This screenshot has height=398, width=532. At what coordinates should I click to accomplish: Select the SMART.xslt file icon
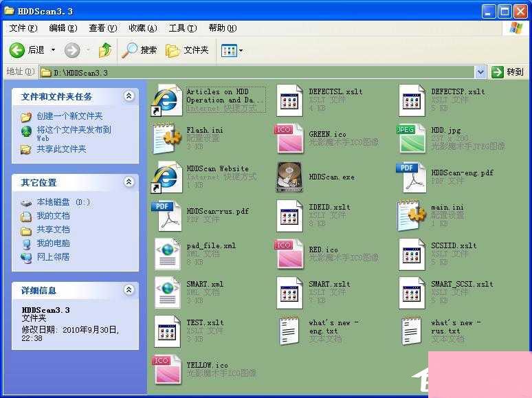[x=289, y=293]
